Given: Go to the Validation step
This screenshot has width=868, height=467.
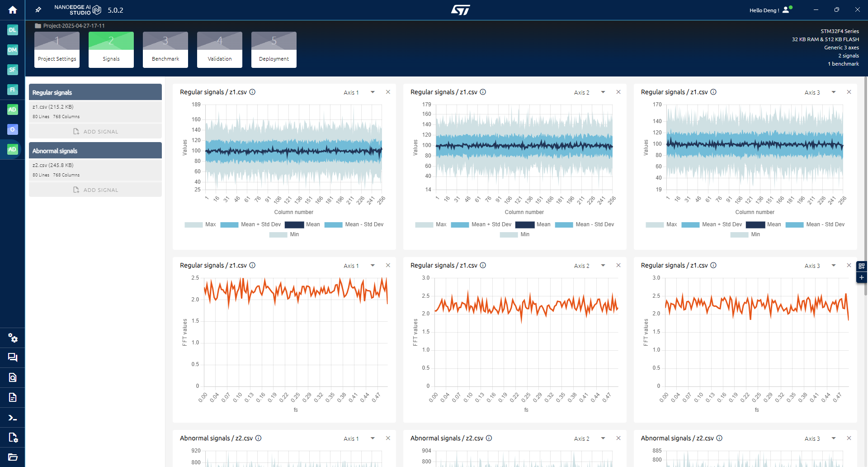Looking at the screenshot, I should click(x=220, y=50).
